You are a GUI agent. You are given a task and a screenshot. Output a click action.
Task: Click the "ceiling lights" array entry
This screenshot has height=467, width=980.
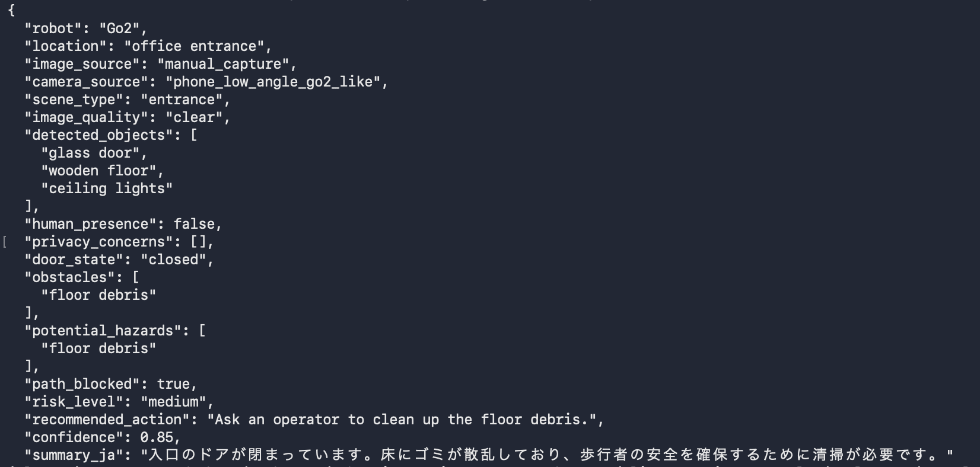(x=107, y=188)
